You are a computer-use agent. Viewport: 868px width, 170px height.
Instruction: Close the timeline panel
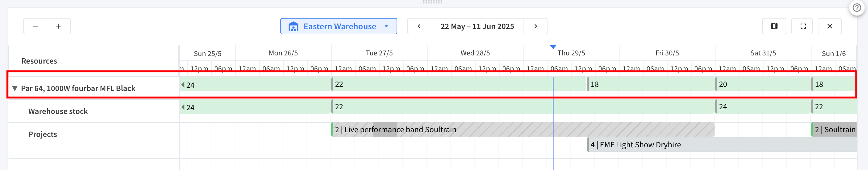[x=829, y=26]
